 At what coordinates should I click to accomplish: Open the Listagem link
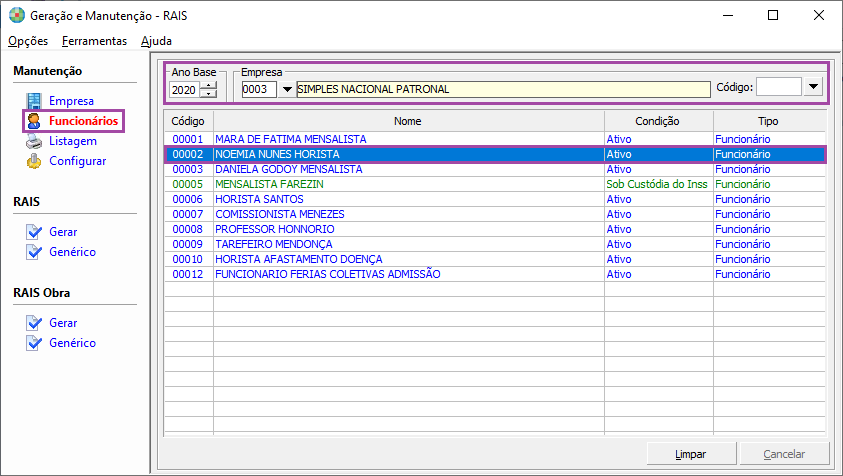pos(73,141)
